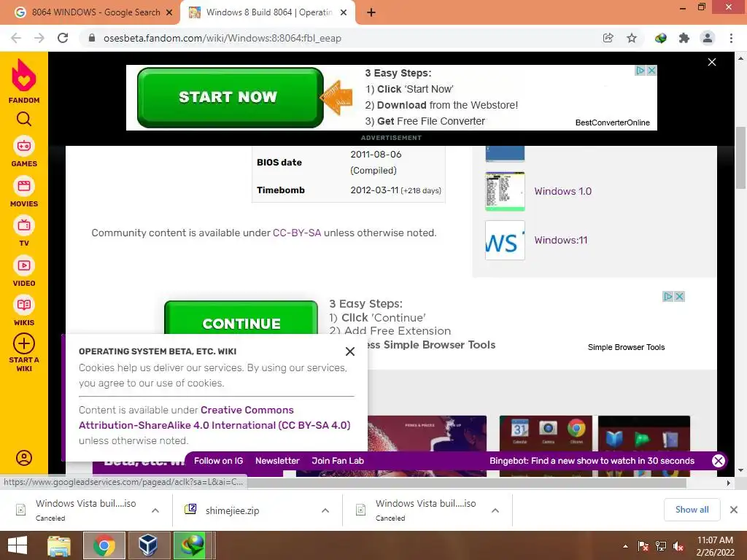The height and width of the screenshot is (560, 747).
Task: Expand options for first Windows Vista iso download
Action: (x=155, y=510)
